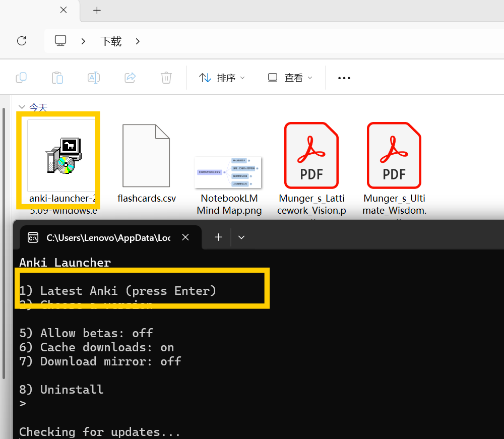The image size is (504, 439).
Task: Expand chevron after This PC icon
Action: point(83,41)
